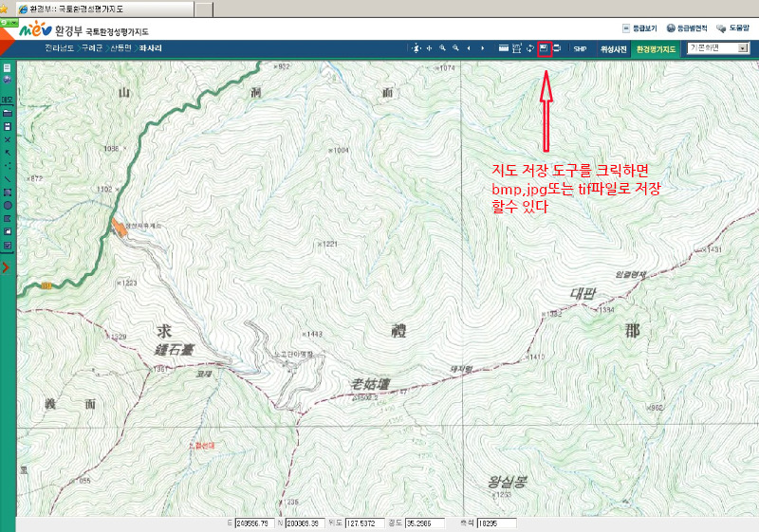
Task: Click the browser favorites star icon
Action: click(x=4, y=9)
